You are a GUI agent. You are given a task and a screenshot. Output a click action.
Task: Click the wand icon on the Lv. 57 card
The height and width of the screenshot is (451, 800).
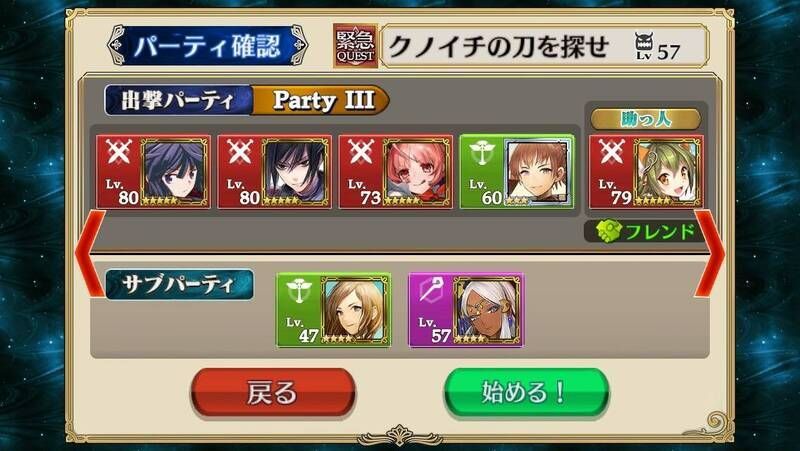click(430, 290)
